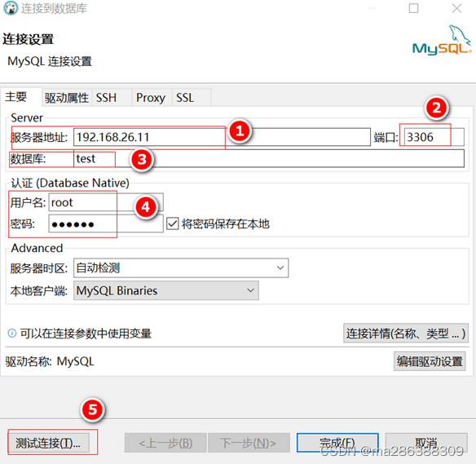Click the 测试连接 test connection button
Screen dimensions: 476x464
pos(48,443)
